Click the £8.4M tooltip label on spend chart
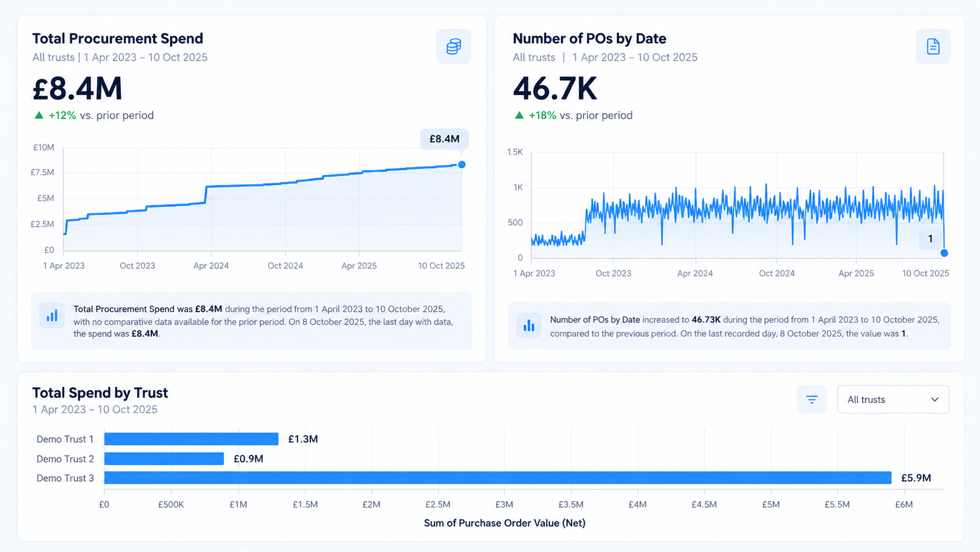The image size is (980, 552). click(x=445, y=139)
